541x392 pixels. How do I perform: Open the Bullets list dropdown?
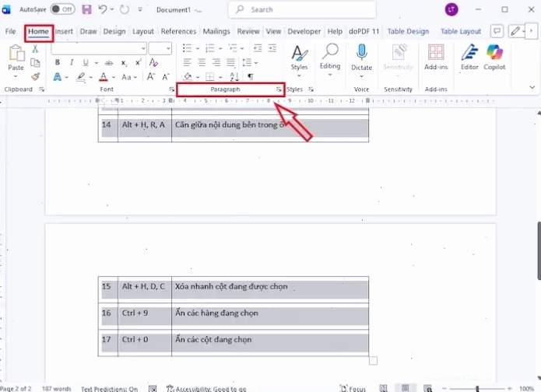click(198, 49)
